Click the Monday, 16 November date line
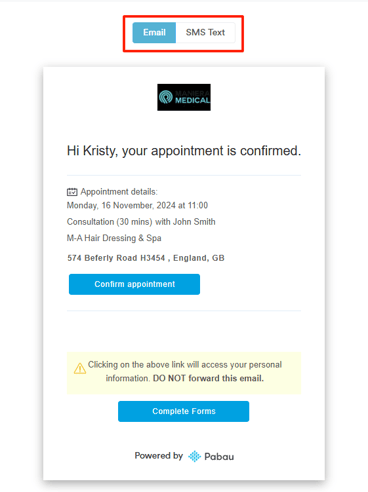This screenshot has width=368, height=492. click(137, 205)
